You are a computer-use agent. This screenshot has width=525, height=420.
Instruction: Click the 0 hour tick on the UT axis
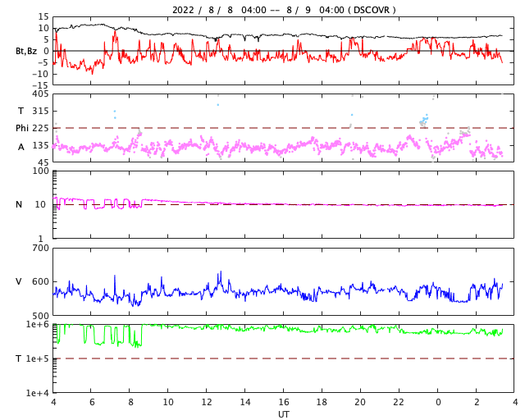coord(438,402)
